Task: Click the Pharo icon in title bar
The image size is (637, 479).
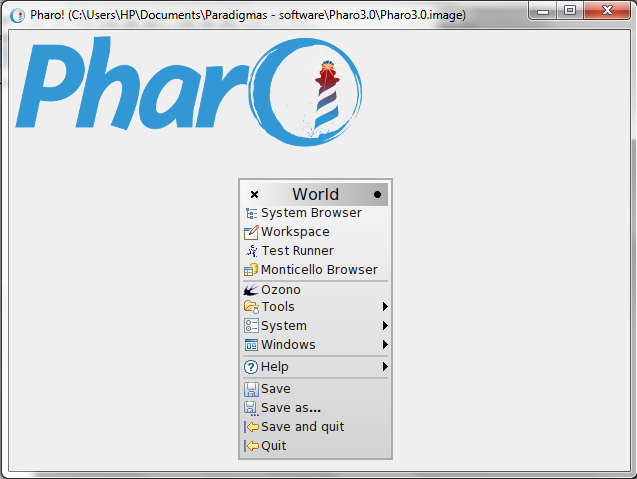Action: (17, 15)
